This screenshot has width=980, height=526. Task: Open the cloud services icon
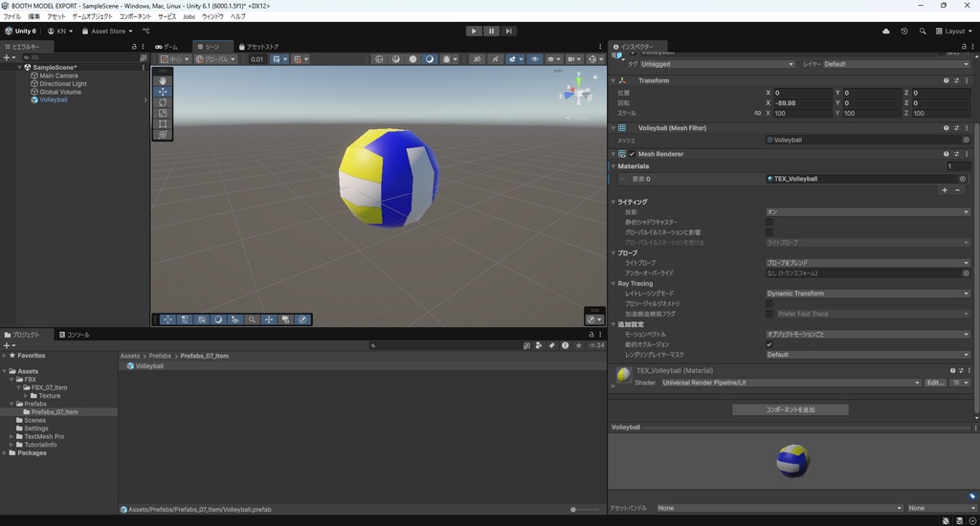[885, 31]
